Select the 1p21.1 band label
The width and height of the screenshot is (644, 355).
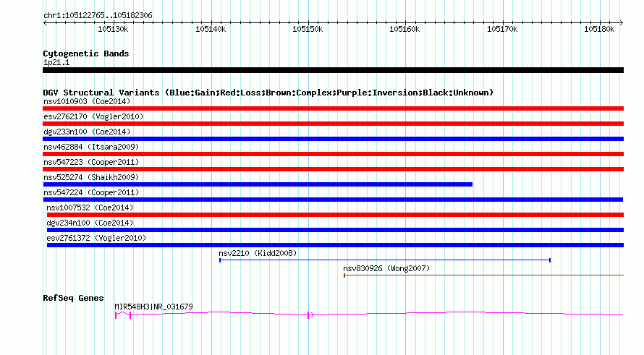click(56, 62)
